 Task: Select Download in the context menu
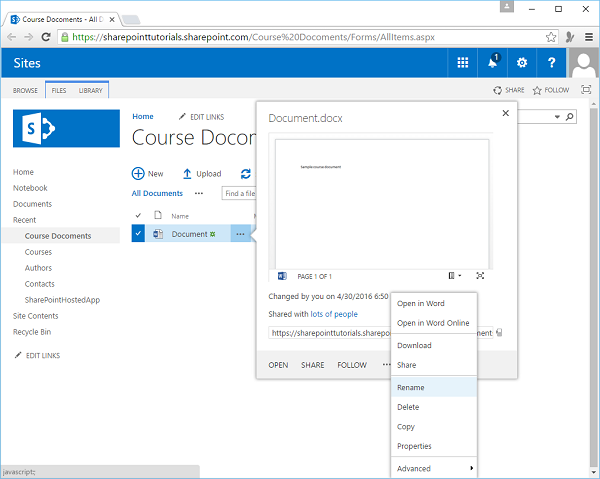coord(414,345)
